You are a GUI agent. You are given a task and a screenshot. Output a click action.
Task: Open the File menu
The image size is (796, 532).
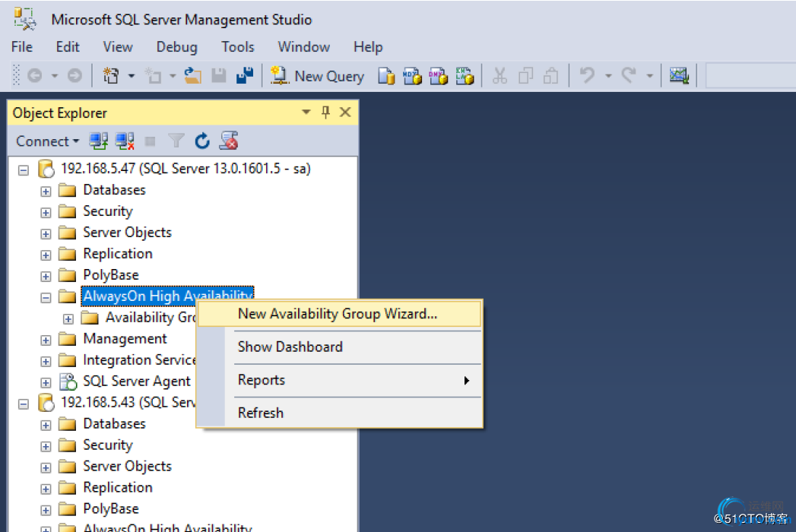[x=22, y=46]
